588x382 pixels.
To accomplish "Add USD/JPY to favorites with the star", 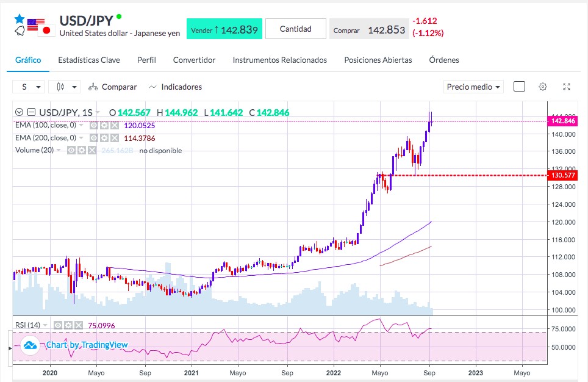I will [20, 19].
